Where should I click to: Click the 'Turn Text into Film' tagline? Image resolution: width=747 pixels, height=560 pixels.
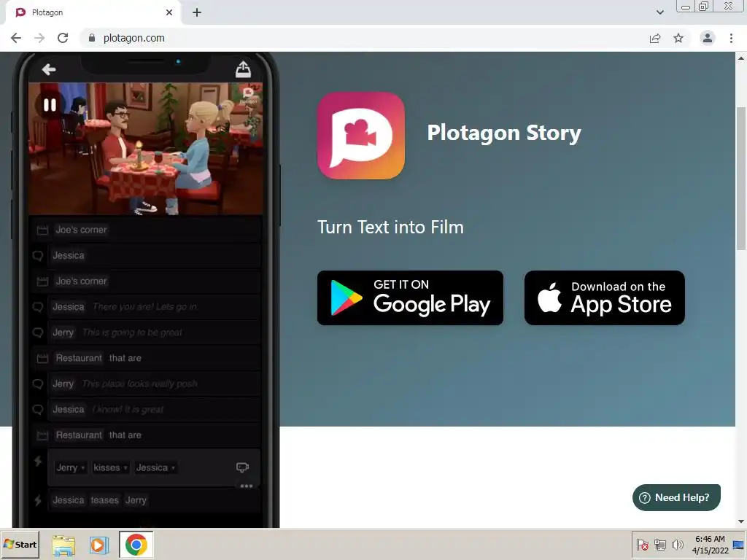click(x=390, y=227)
